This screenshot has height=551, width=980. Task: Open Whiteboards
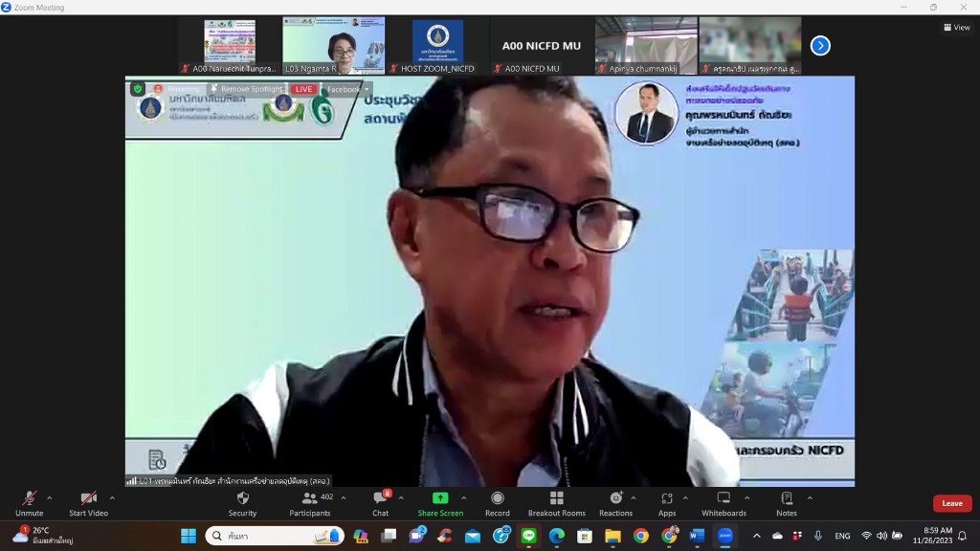724,503
